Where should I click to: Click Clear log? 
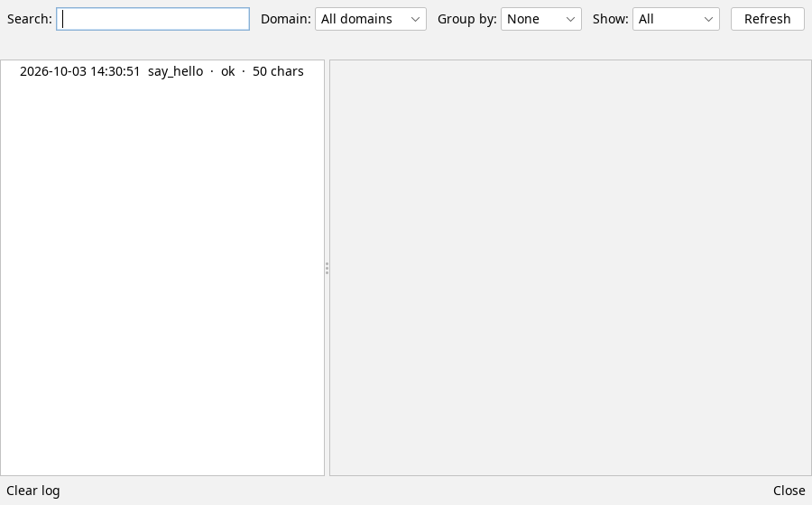(33, 491)
